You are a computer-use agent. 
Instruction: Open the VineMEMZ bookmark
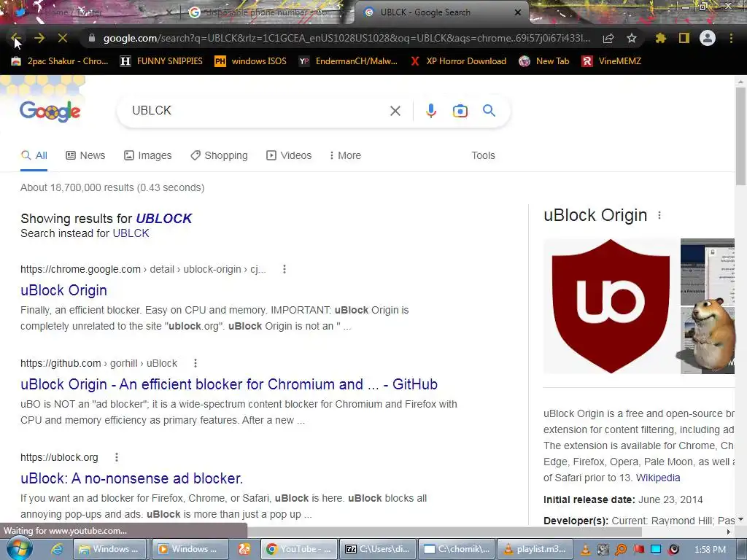[x=611, y=61]
